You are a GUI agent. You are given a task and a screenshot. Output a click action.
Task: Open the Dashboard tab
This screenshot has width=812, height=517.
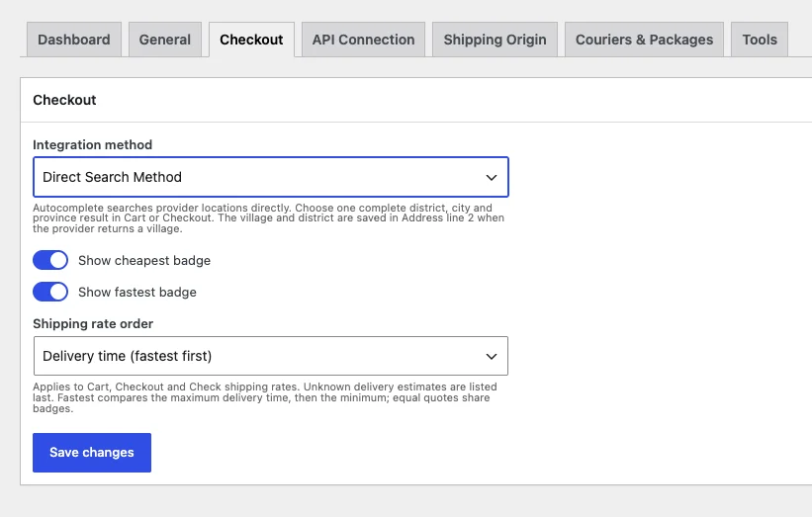(74, 40)
